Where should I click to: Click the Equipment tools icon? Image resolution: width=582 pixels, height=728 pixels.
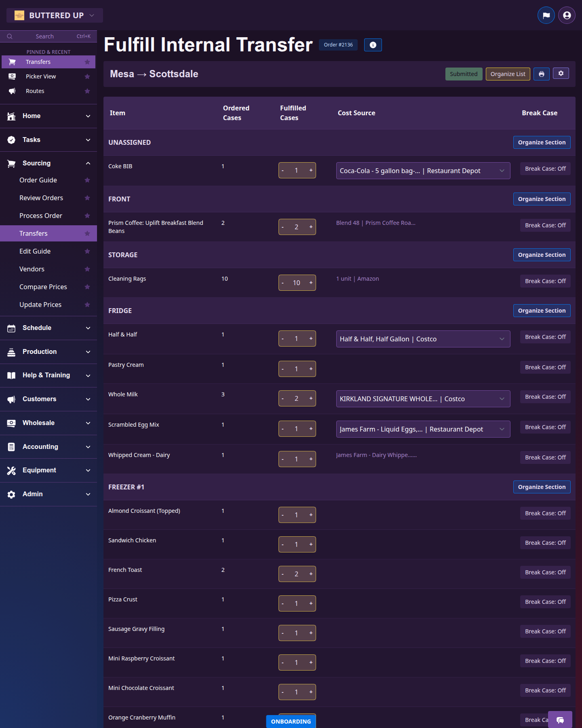click(11, 470)
